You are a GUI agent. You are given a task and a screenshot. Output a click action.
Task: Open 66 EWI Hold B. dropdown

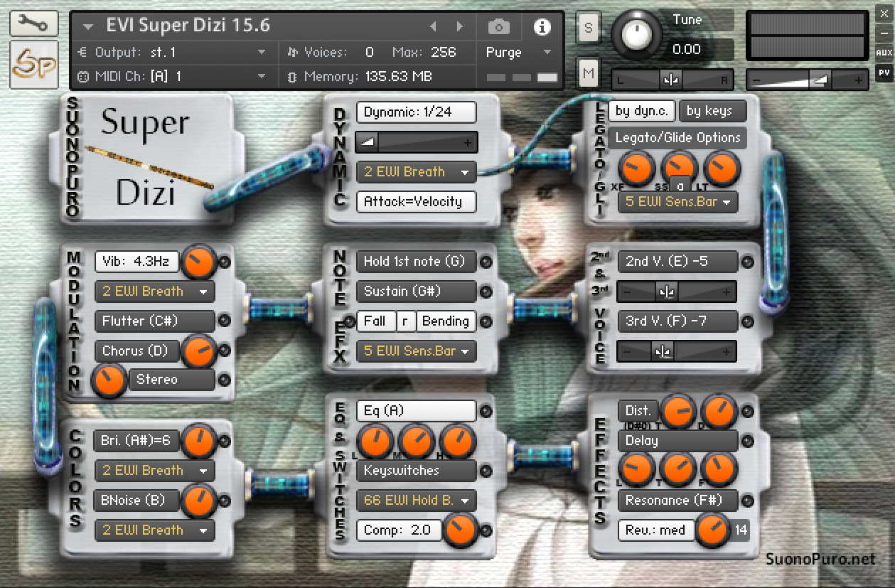[416, 501]
